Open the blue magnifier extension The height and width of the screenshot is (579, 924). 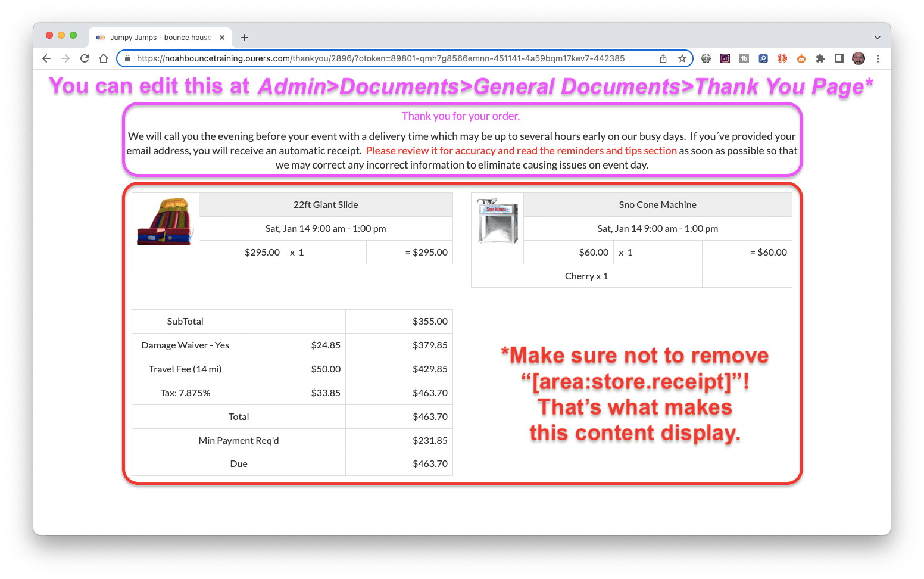[x=763, y=58]
